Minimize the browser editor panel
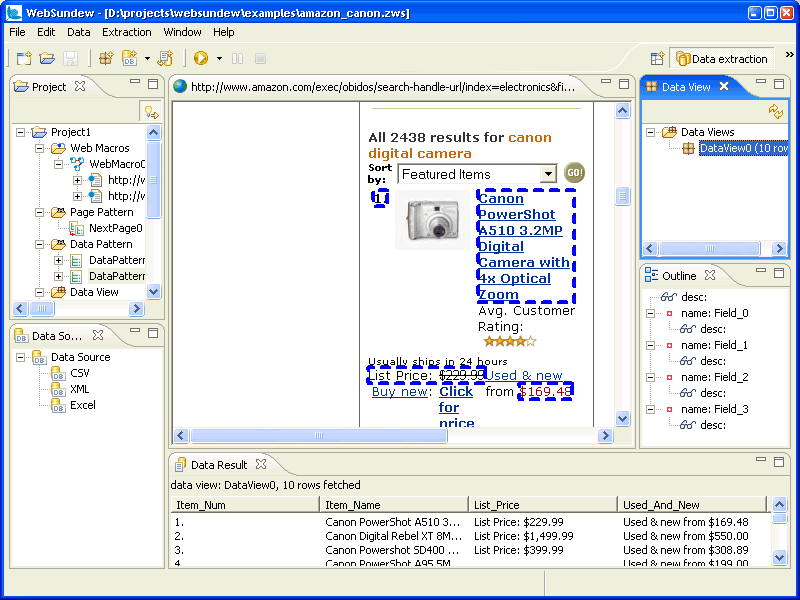 (x=606, y=81)
